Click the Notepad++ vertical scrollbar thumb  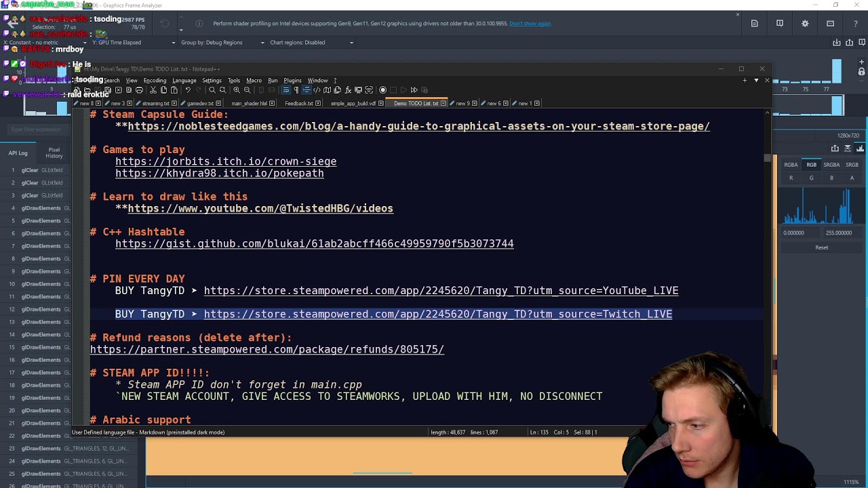coord(767,158)
